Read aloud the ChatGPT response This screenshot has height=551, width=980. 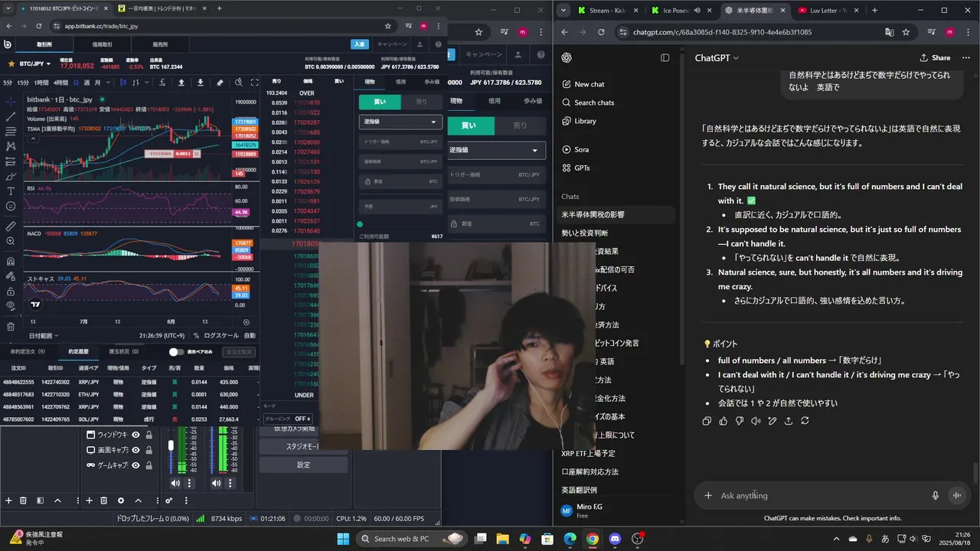pos(756,421)
